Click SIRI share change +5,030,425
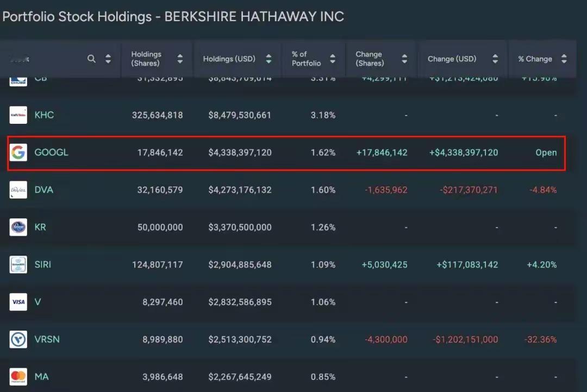587x392 pixels. (x=384, y=264)
